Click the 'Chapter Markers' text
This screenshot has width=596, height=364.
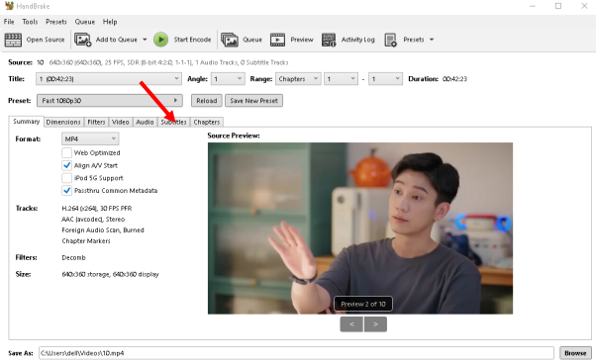click(86, 241)
